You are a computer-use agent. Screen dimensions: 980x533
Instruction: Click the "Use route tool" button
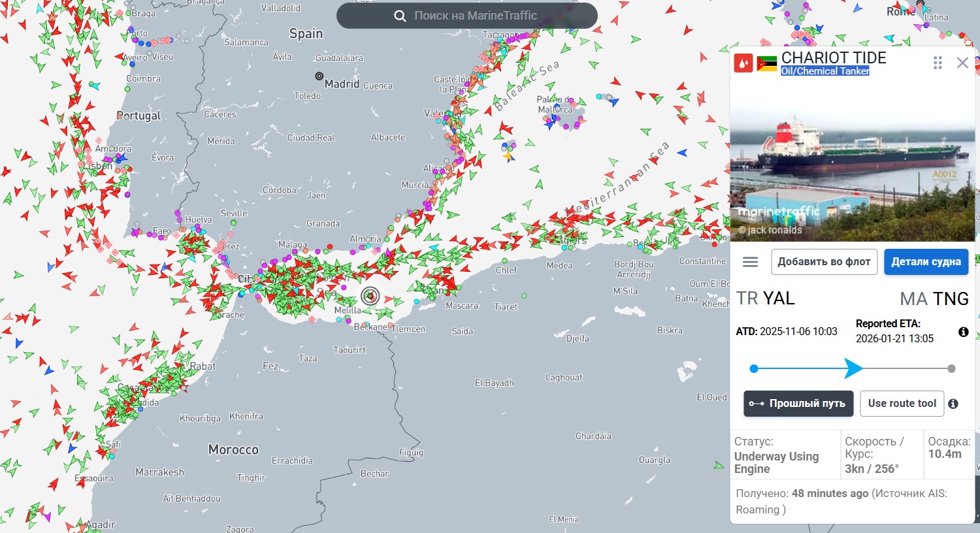point(902,404)
